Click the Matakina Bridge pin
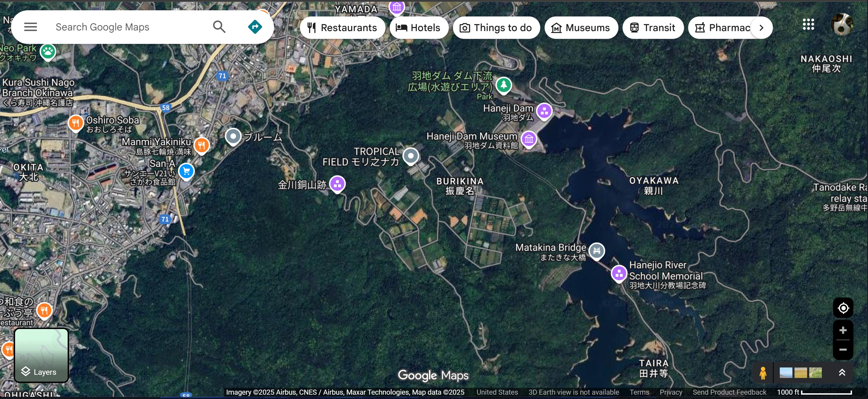The image size is (868, 399). coord(596,251)
